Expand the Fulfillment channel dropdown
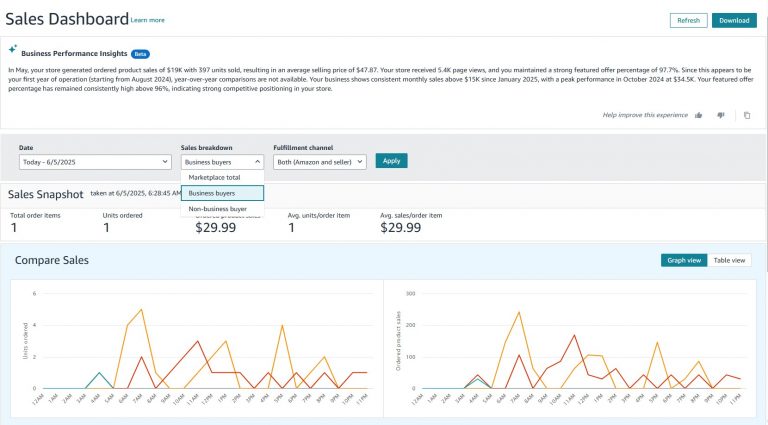Screen dimensions: 768x425 click(x=319, y=162)
